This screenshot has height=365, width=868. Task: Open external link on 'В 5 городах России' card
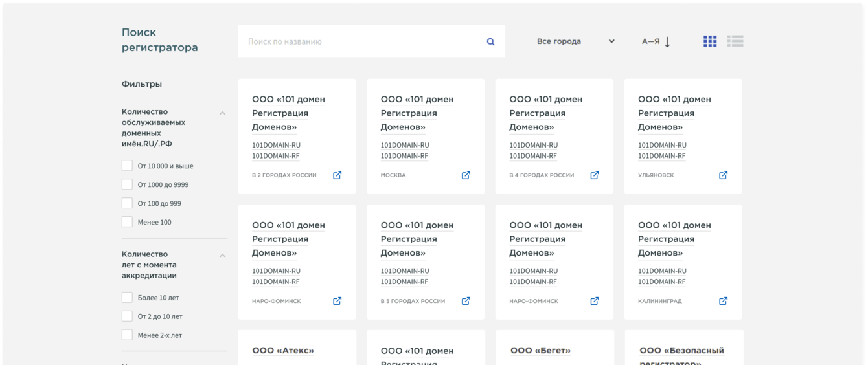pyautogui.click(x=466, y=301)
